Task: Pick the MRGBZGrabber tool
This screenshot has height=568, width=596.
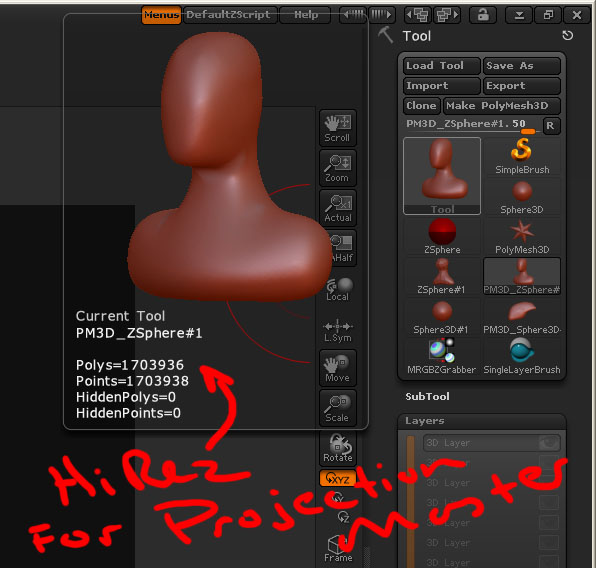Action: coord(442,357)
